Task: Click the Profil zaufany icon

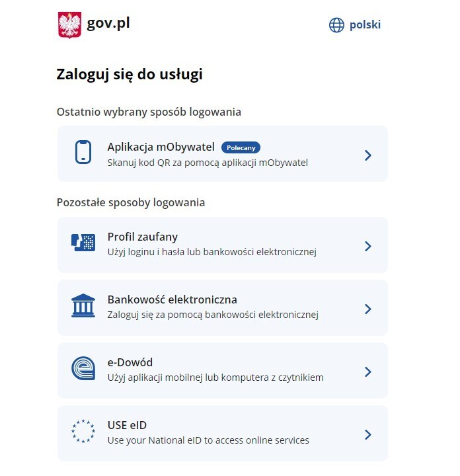Action: coord(83,242)
